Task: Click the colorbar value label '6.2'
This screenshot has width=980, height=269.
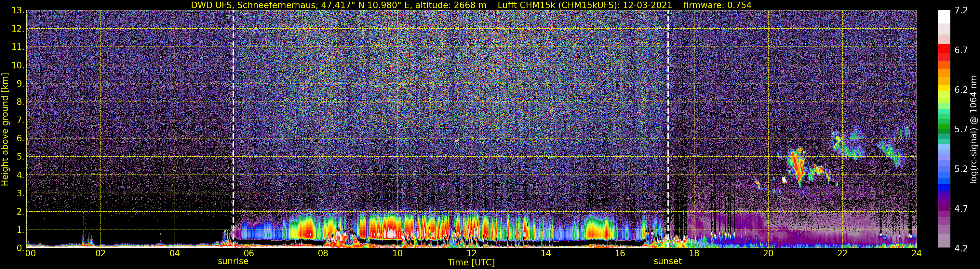Action: [x=961, y=90]
